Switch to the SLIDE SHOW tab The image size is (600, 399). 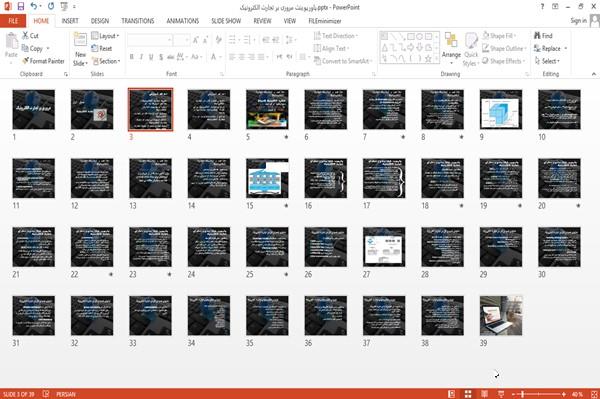pyautogui.click(x=226, y=21)
